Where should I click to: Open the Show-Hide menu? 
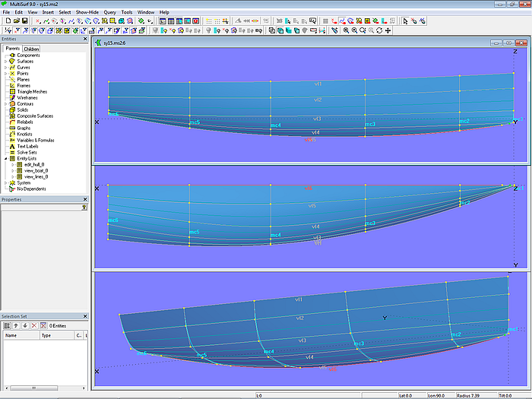(x=86, y=12)
